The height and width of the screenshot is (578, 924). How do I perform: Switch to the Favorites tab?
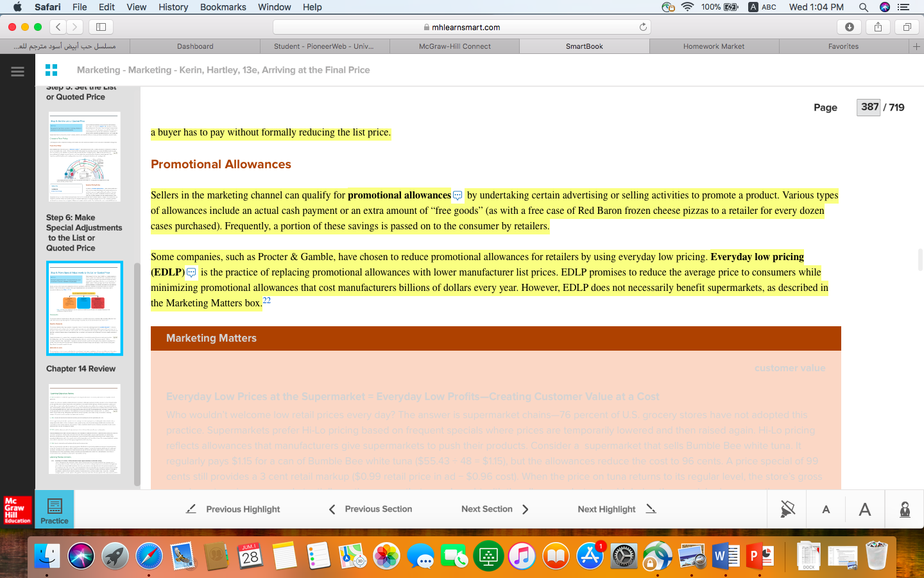[x=844, y=46]
